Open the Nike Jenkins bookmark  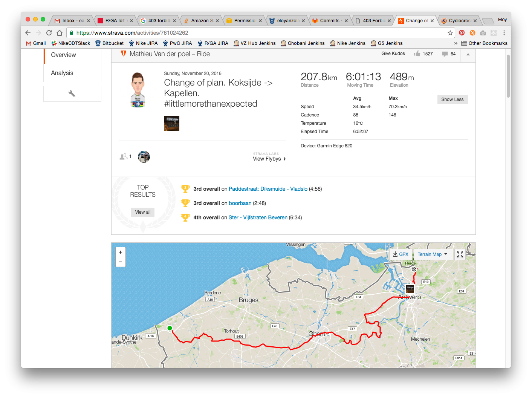coord(348,43)
